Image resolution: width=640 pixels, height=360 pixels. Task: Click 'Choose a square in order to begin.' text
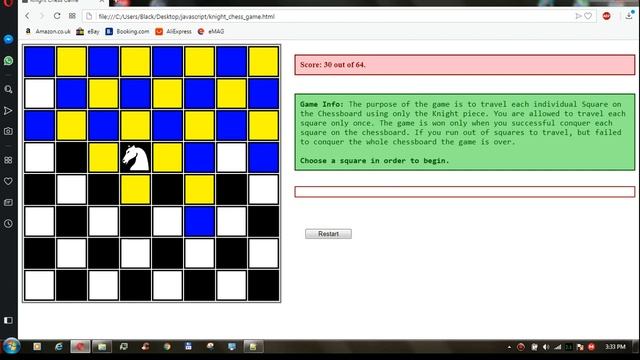tap(374, 161)
